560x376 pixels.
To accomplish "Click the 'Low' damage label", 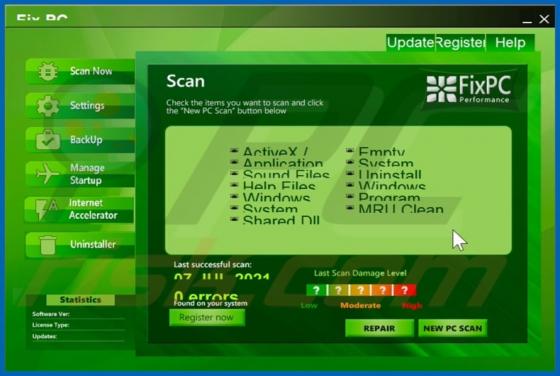I will 309,305.
